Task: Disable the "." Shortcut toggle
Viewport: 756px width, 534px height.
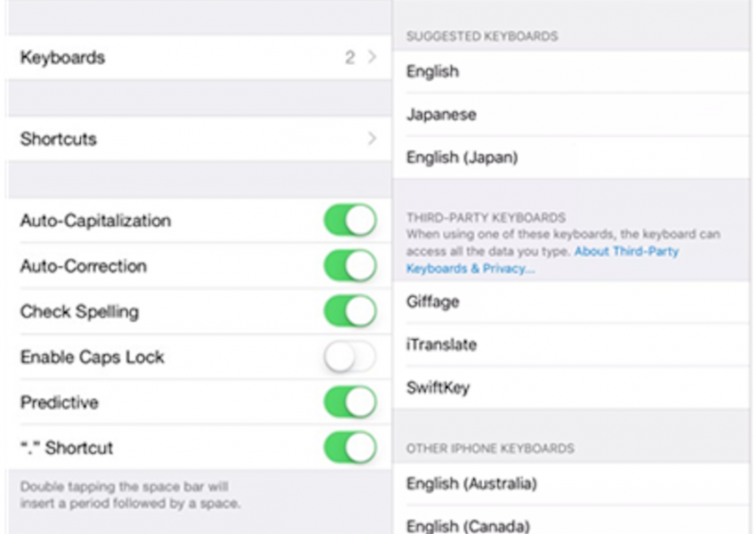Action: [x=350, y=448]
